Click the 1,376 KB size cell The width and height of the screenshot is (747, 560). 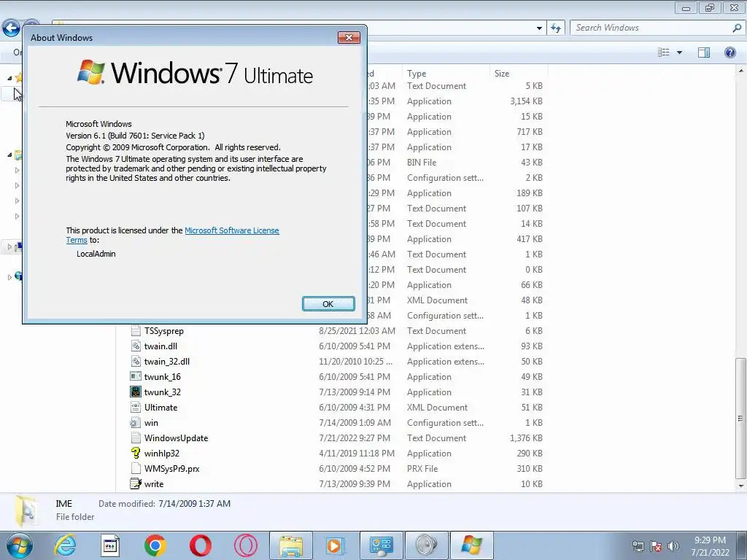click(526, 438)
